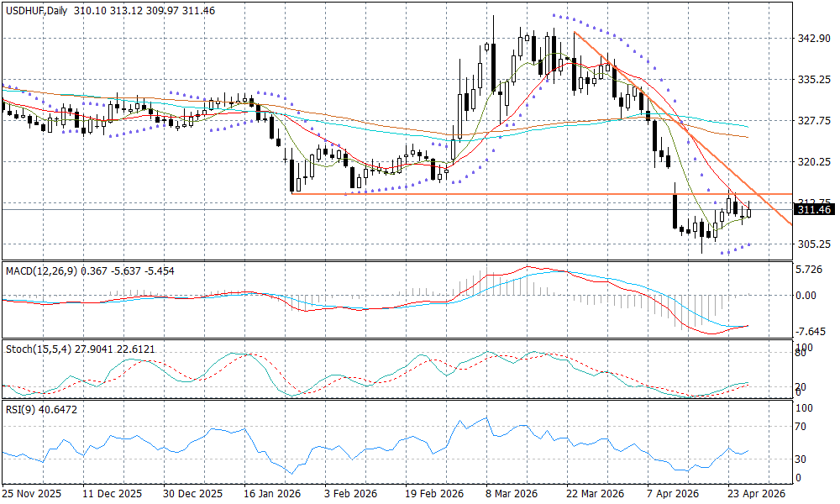Click the 25 Nov 2025 date label
The image size is (840, 504).
pos(31,494)
